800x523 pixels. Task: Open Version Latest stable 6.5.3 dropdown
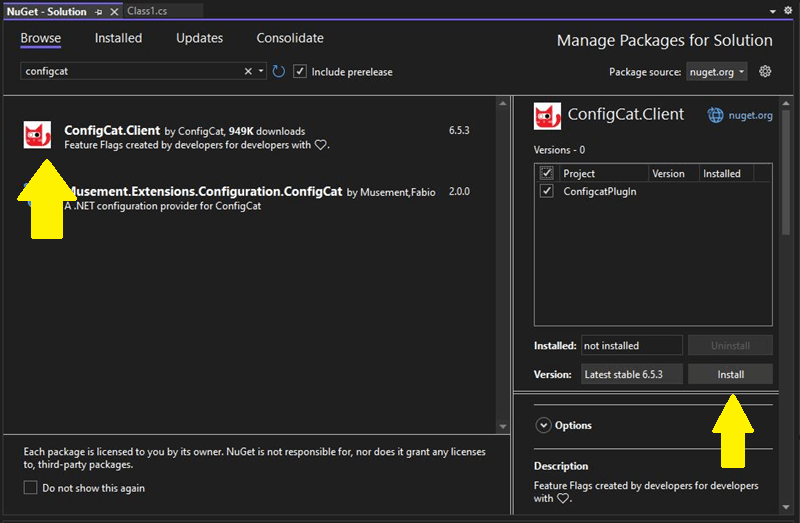632,374
